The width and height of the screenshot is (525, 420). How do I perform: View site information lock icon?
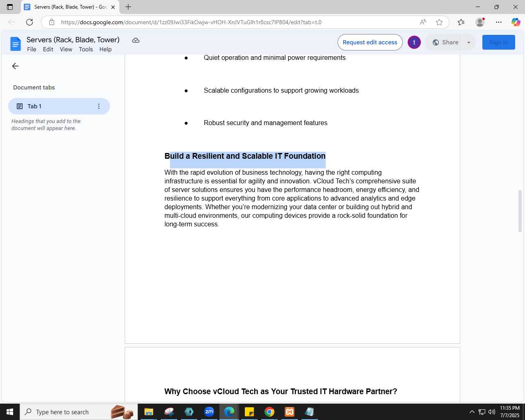[x=52, y=22]
